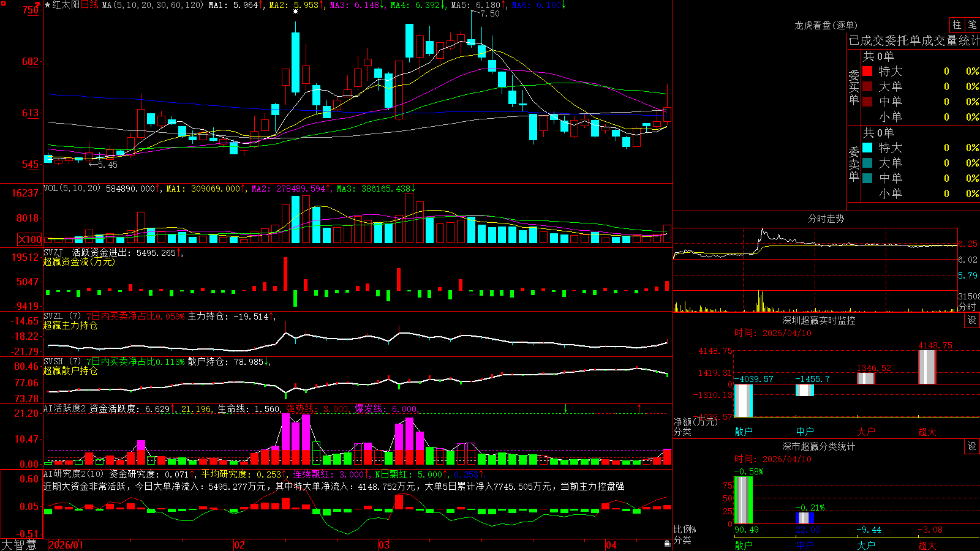Click the 5.45 low-price annotation
The height and width of the screenshot is (551, 980).
pyautogui.click(x=107, y=165)
